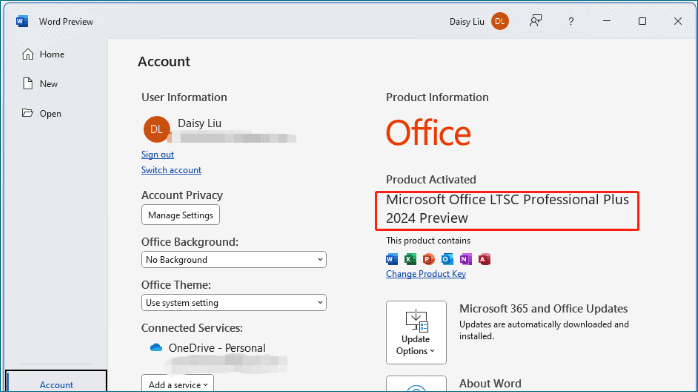The width and height of the screenshot is (698, 392).
Task: Click the Word logo icon in title bar
Action: click(x=22, y=21)
